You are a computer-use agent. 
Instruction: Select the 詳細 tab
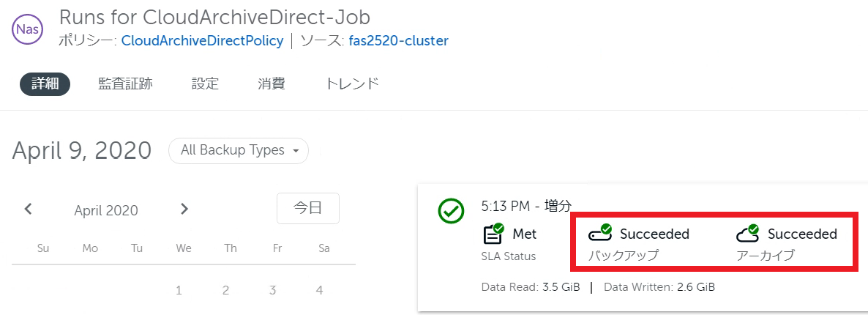45,84
